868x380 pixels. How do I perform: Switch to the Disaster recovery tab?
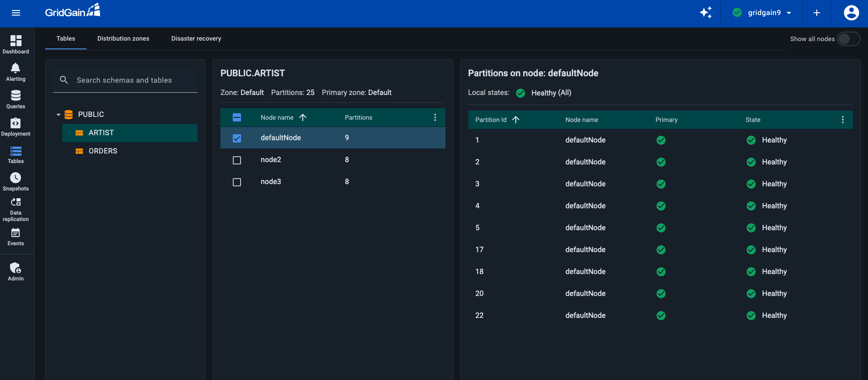pyautogui.click(x=196, y=39)
